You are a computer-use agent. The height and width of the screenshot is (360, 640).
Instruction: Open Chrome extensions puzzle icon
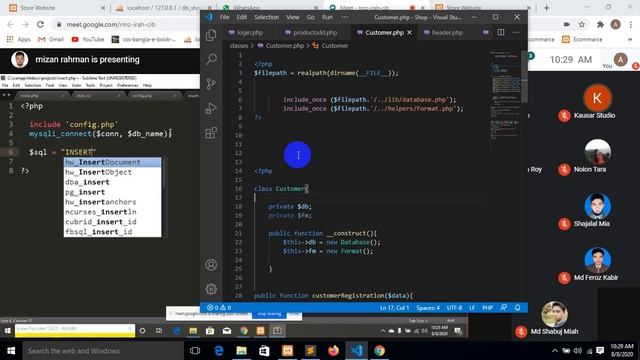point(600,24)
